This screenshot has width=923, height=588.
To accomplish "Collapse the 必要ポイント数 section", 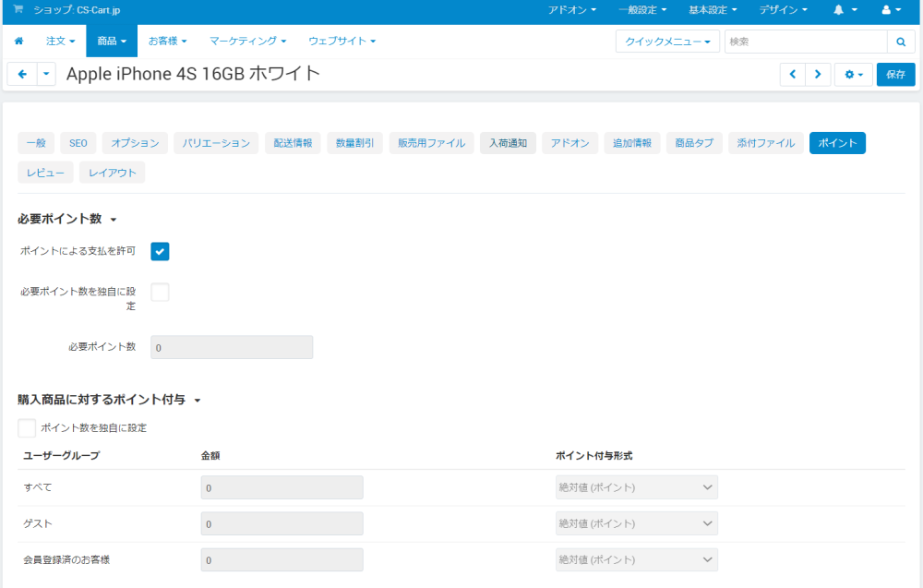I will [x=67, y=219].
